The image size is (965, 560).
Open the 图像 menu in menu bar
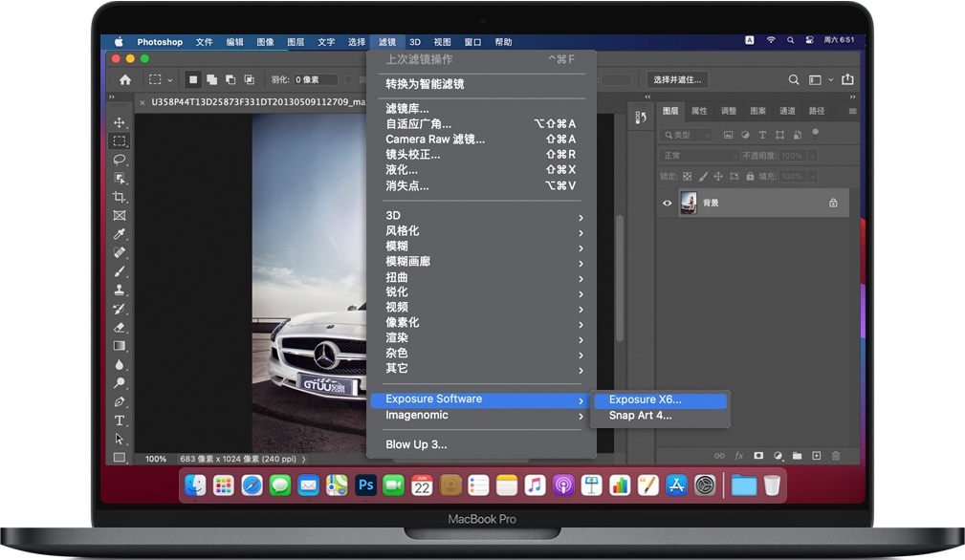(265, 41)
